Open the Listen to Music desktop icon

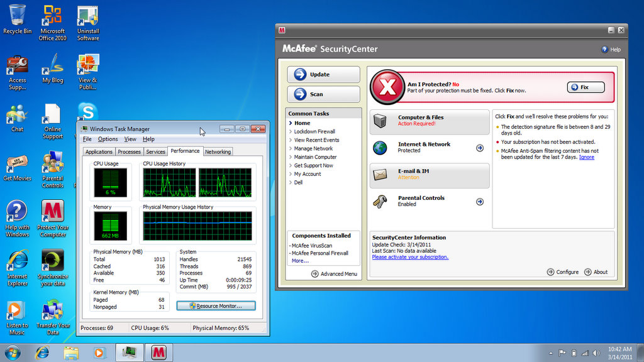(17, 317)
